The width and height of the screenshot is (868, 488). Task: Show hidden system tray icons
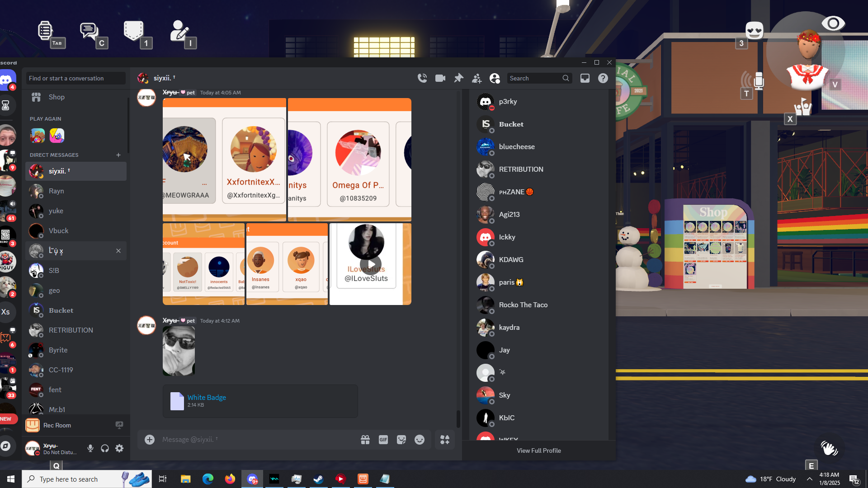coord(809,479)
